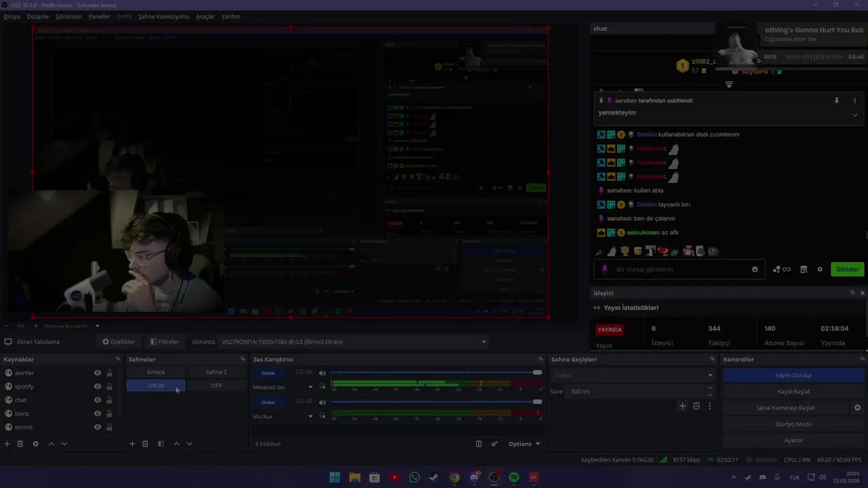The image size is (868, 488).
Task: Open the Dosya menu
Action: coord(12,16)
